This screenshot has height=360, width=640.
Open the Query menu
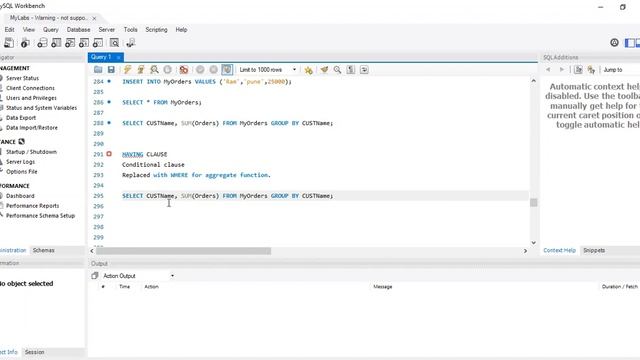coord(51,30)
